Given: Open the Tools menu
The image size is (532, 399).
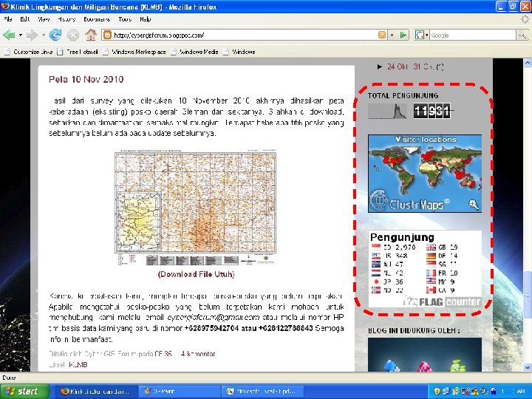Looking at the screenshot, I should pos(125,19).
